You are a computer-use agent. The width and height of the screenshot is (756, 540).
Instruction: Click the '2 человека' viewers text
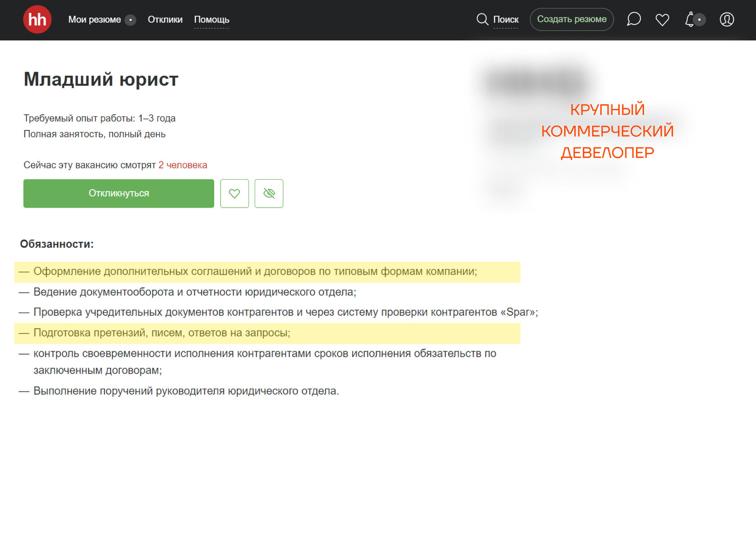tap(183, 165)
